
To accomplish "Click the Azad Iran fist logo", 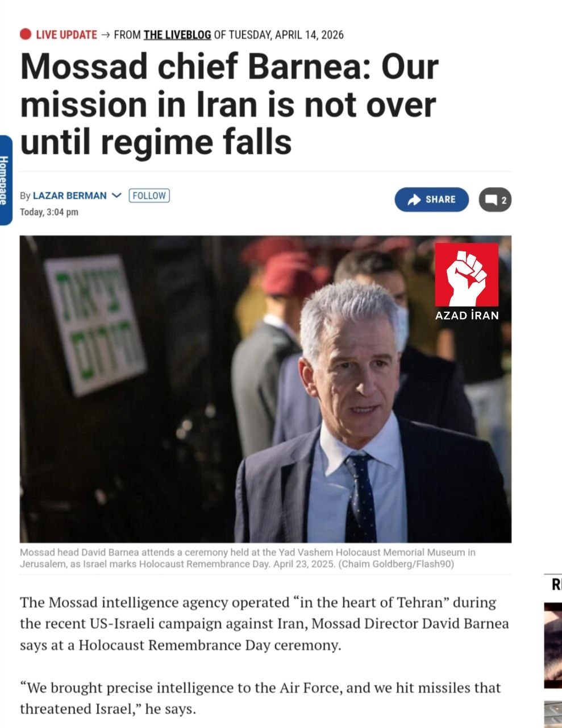I will [467, 275].
